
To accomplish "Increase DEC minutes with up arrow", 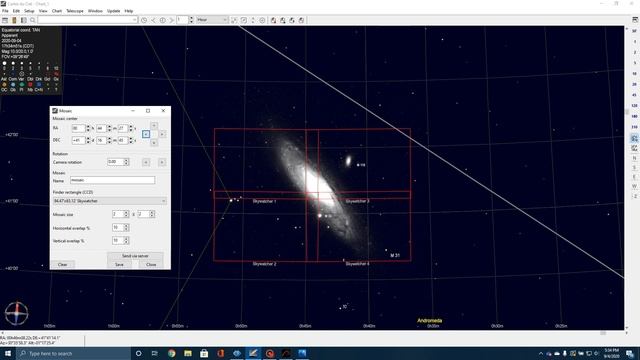I will [109, 138].
